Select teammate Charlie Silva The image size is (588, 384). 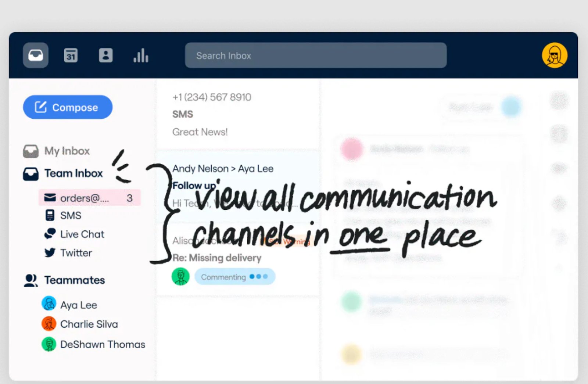(x=89, y=324)
